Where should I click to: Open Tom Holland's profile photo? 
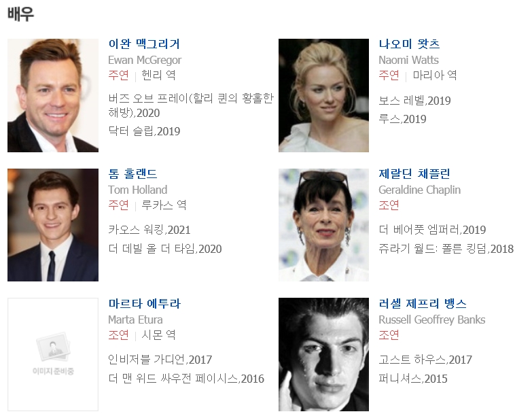(53, 225)
